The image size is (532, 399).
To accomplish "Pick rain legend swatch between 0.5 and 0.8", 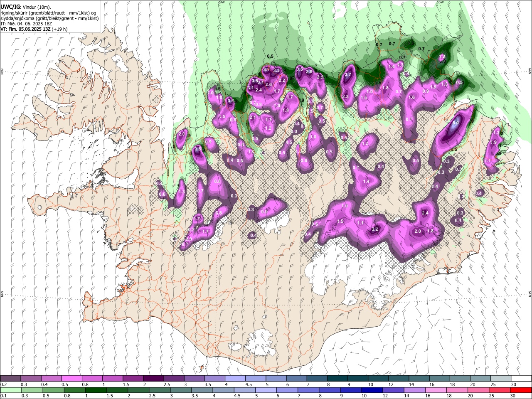I will tap(53, 390).
